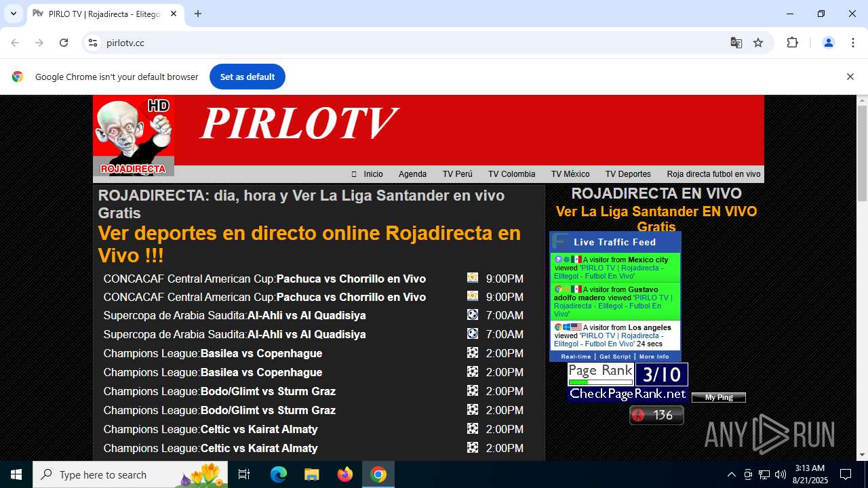This screenshot has height=488, width=868.
Task: Click the Rojadirecta cartoon logo
Action: 134,136
